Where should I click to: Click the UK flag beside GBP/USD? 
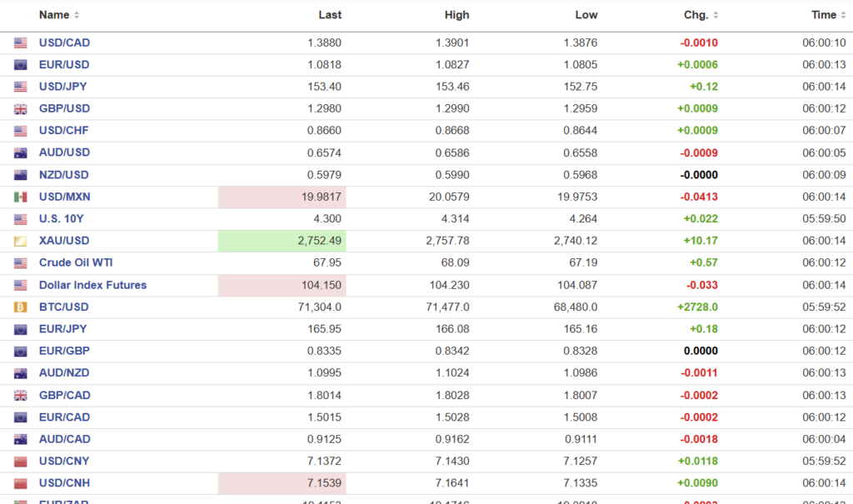click(x=20, y=109)
